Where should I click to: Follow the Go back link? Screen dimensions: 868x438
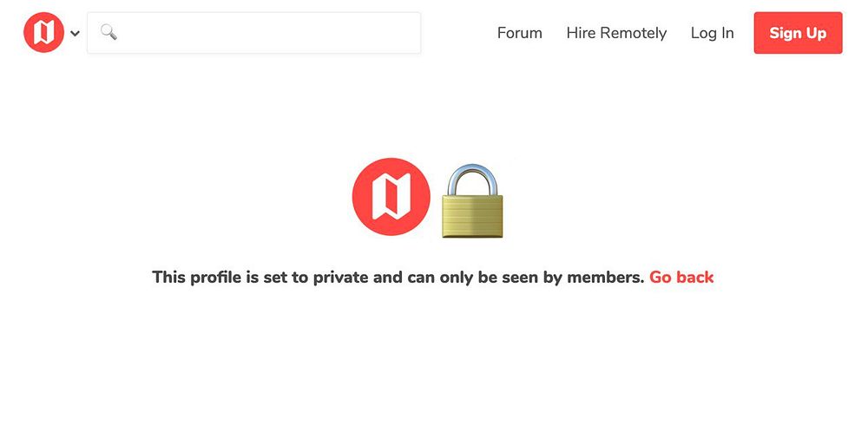coord(681,278)
